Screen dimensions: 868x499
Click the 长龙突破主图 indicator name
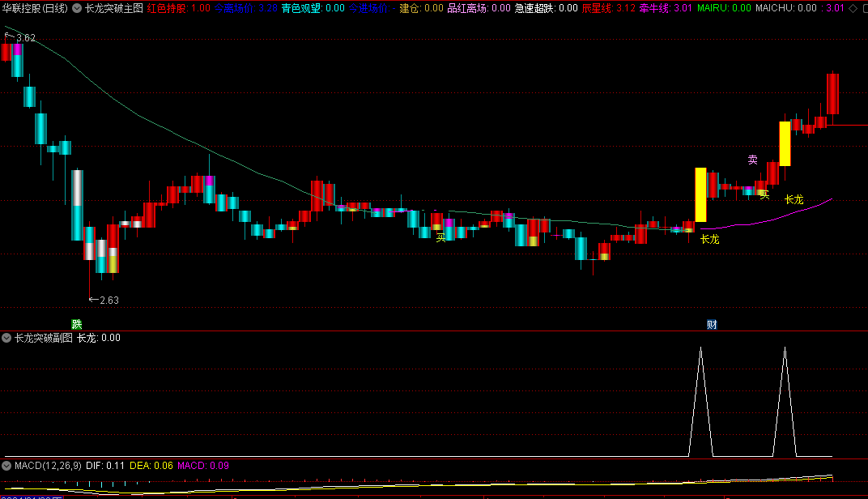click(x=114, y=8)
